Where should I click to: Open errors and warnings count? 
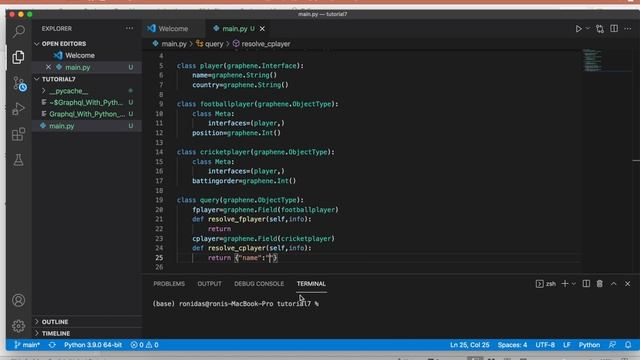144,345
